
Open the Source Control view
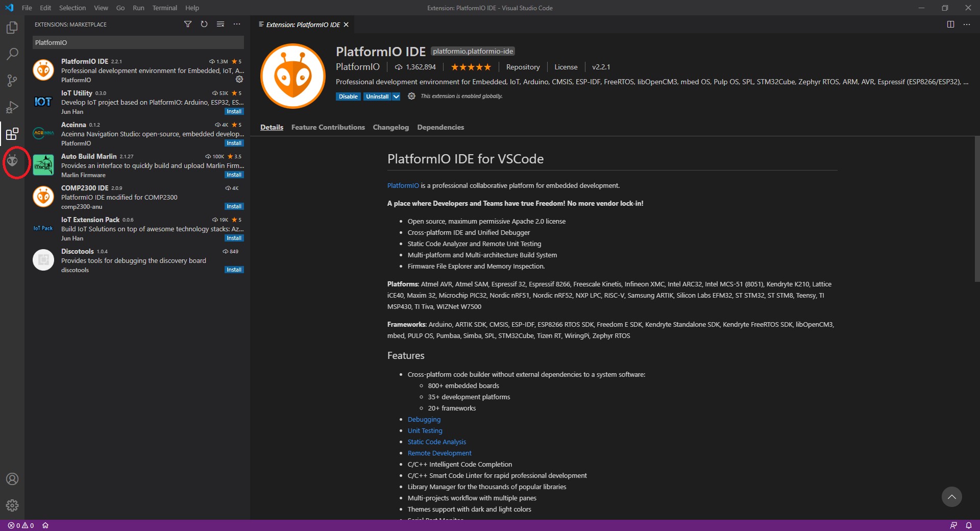click(12, 81)
